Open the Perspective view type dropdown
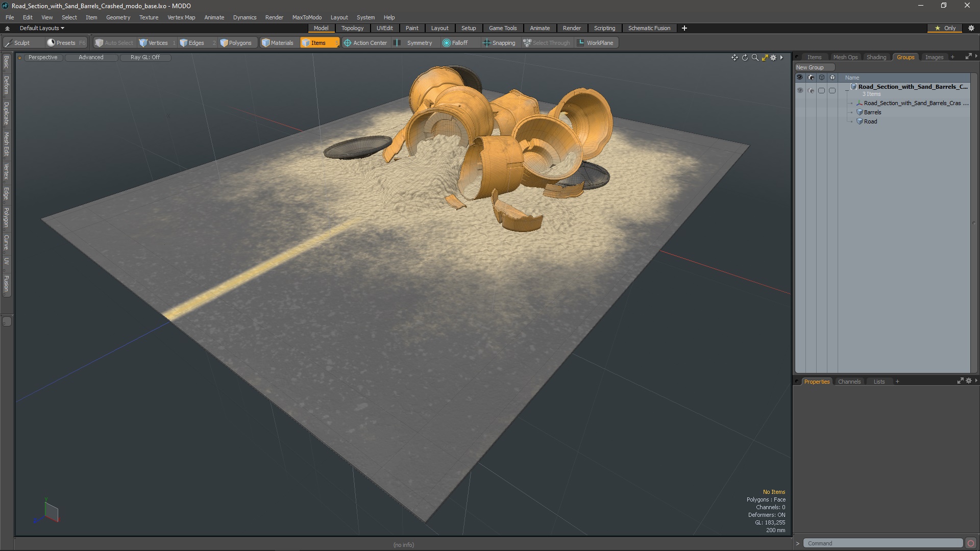Viewport: 980px width, 551px height. coord(43,57)
